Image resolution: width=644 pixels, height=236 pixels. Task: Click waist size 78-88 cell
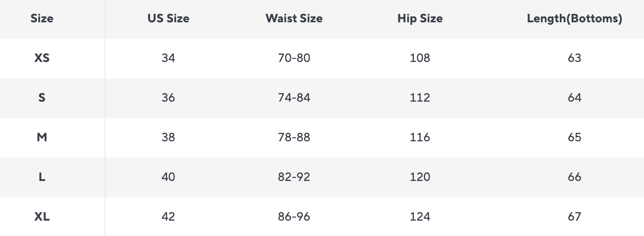[294, 137]
